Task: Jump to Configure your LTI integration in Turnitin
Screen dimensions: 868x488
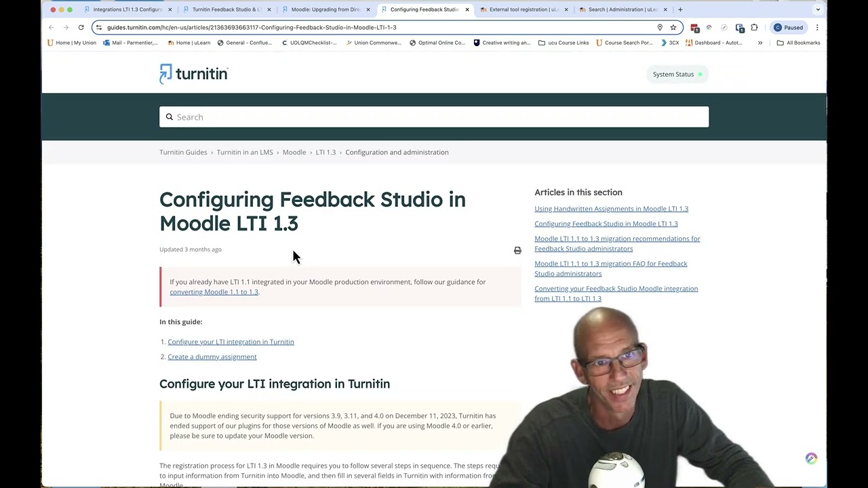Action: 231,342
